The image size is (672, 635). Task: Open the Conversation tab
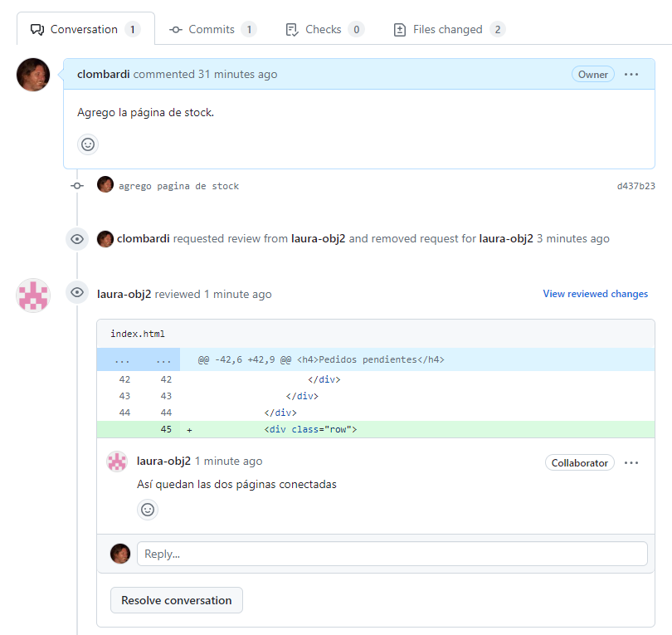coord(85,29)
